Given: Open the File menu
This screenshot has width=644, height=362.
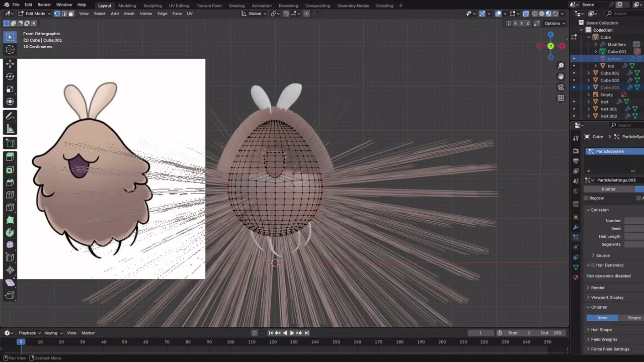Looking at the screenshot, I should [x=16, y=5].
